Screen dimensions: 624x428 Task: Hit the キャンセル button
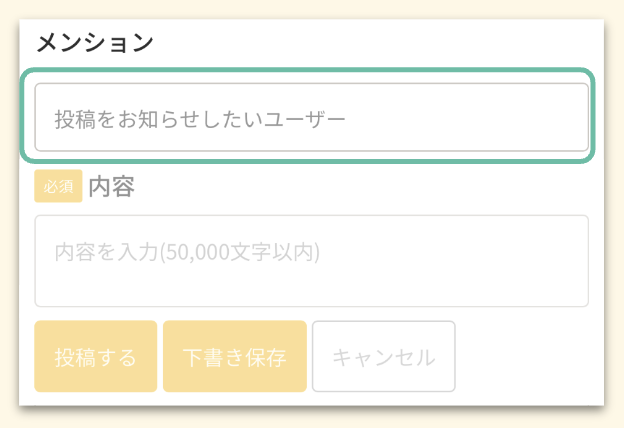384,357
